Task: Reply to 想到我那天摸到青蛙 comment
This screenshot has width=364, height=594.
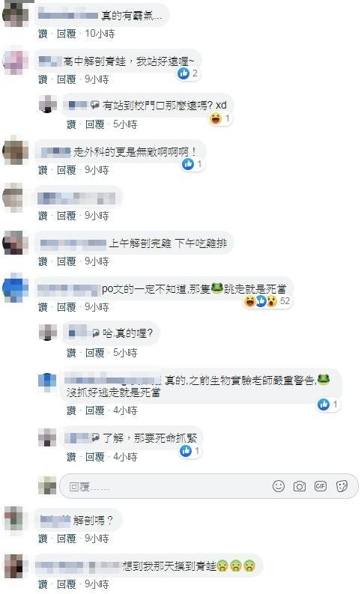Action: [67, 584]
